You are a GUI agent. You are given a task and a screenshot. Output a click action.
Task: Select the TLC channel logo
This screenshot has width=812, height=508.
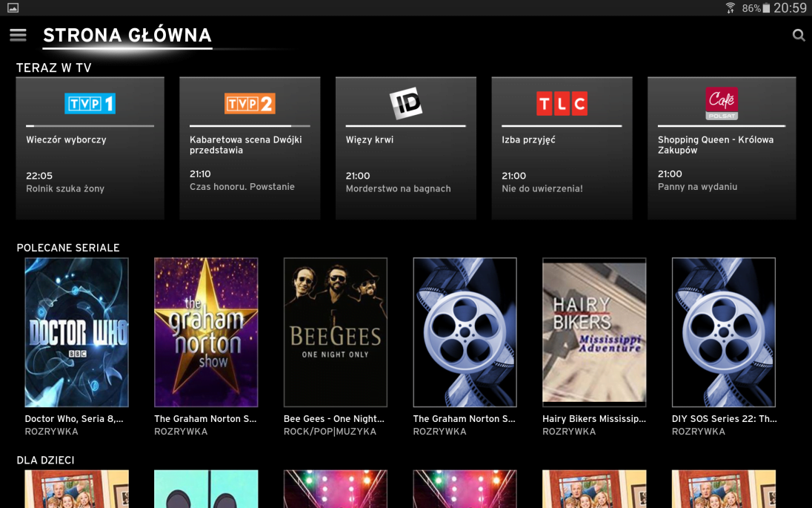pos(562,103)
